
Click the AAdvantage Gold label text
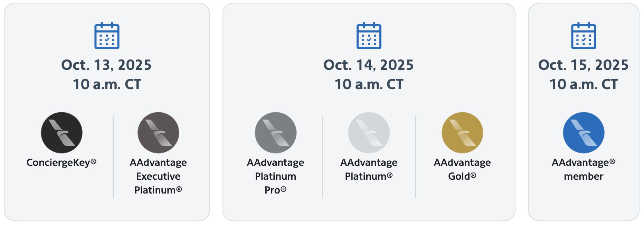(462, 169)
